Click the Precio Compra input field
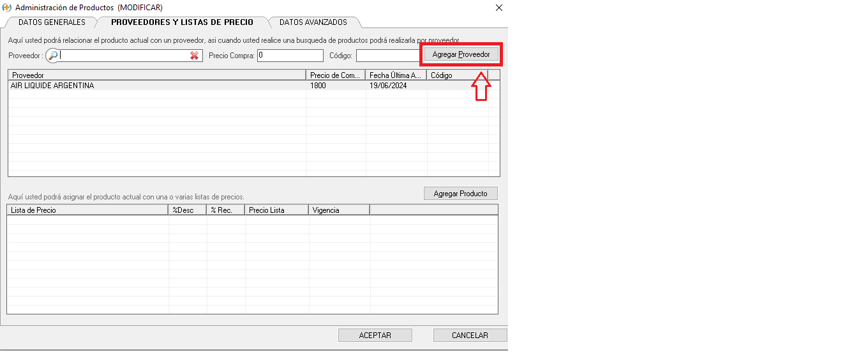This screenshot has height=363, width=868. click(290, 56)
